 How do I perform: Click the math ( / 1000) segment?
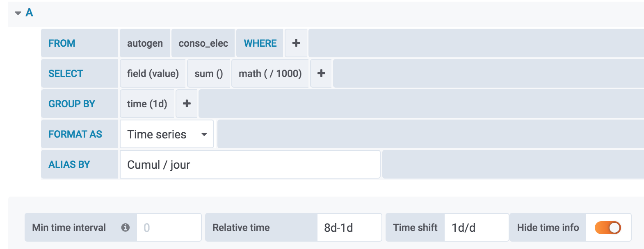tap(270, 73)
